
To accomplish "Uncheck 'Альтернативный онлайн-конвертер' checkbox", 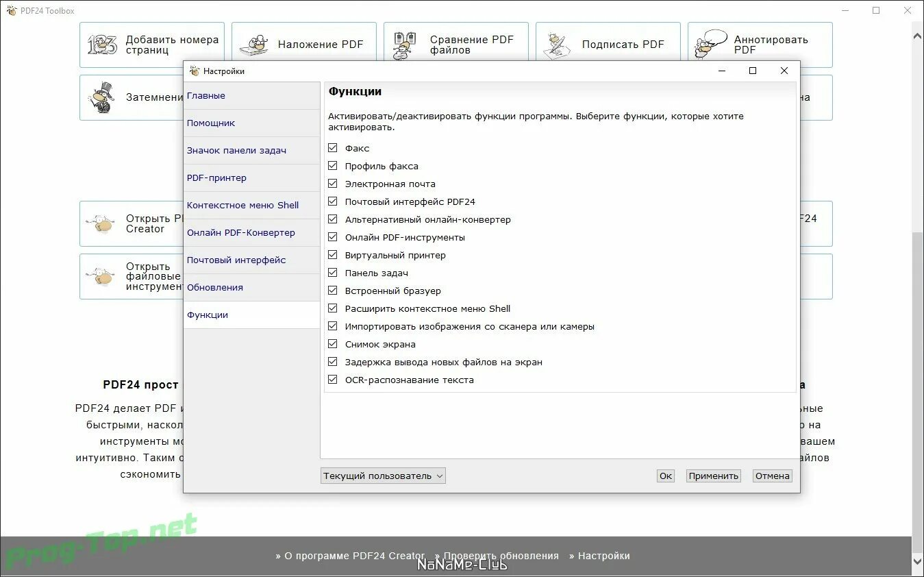I will (x=333, y=219).
